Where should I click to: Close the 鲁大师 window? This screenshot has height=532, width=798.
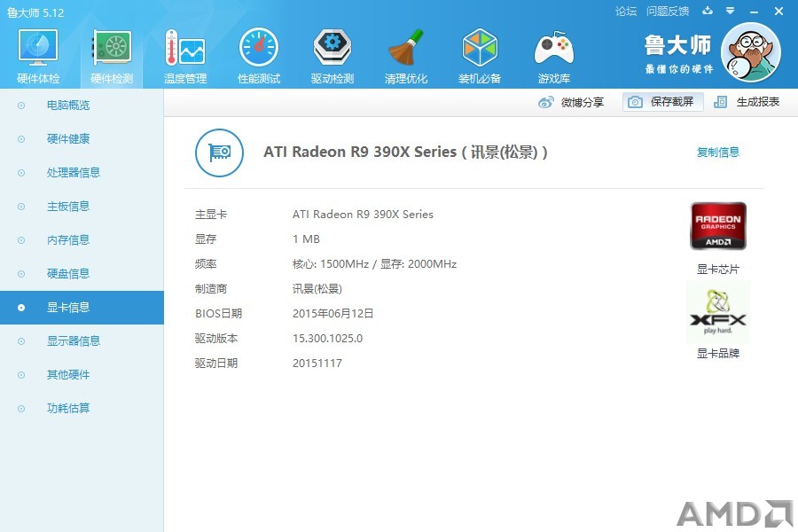point(778,11)
